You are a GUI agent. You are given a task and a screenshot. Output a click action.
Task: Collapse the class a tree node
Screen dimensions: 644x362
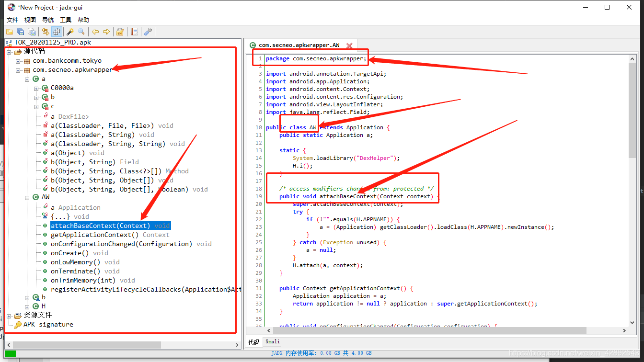(x=27, y=79)
